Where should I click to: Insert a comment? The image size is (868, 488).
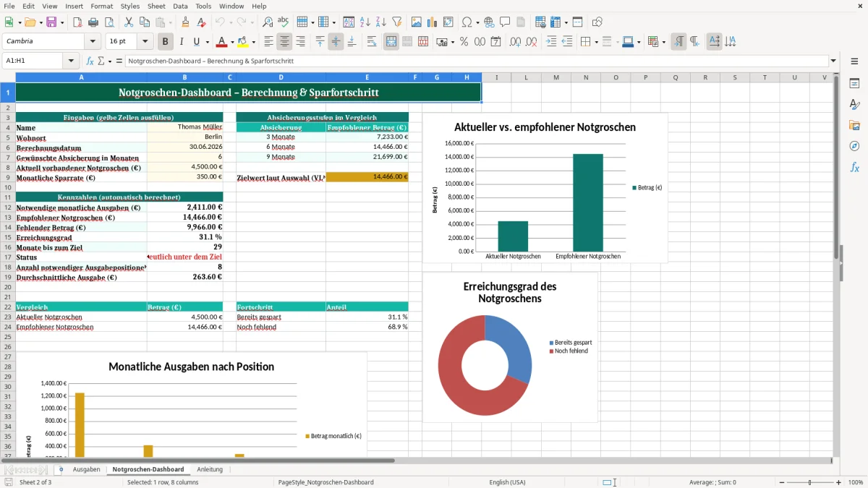tap(505, 22)
